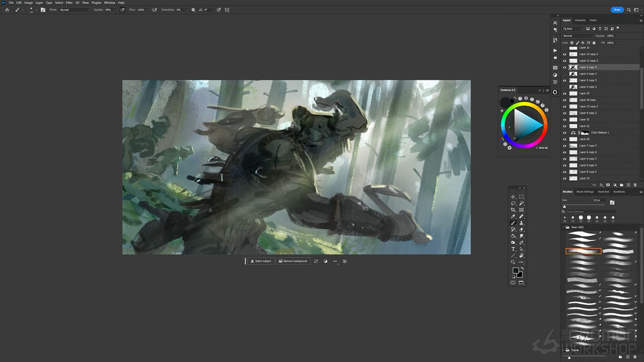This screenshot has height=362, width=644.
Task: Click the Remove background button
Action: 292,261
